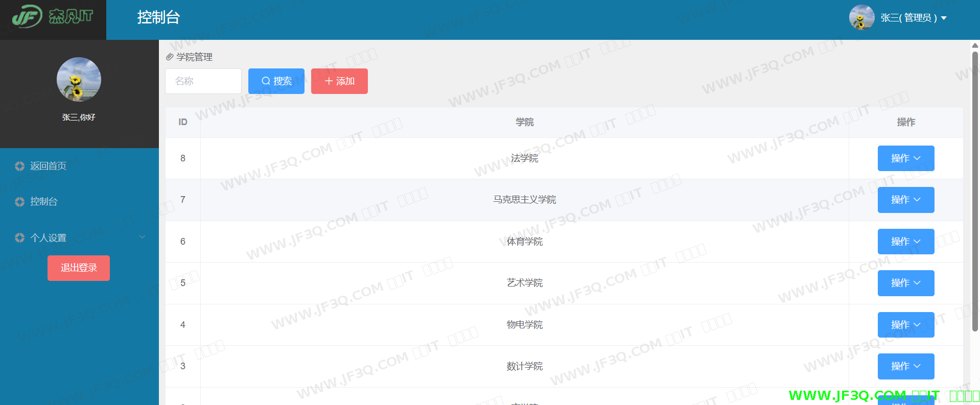Image resolution: width=980 pixels, height=405 pixels.
Task: Click the icon next to 返回首页
Action: pyautogui.click(x=20, y=166)
